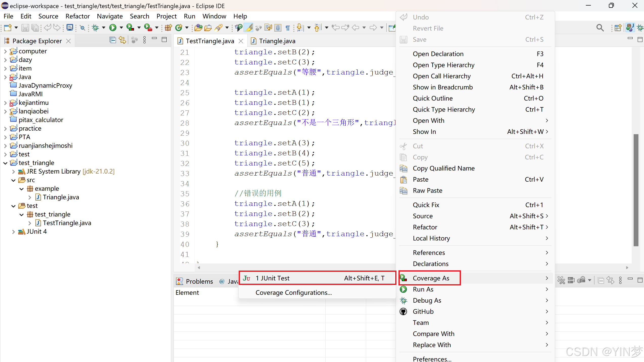This screenshot has height=362, width=644.
Task: Click the editor vertical scrollbar thumb
Action: pyautogui.click(x=636, y=190)
